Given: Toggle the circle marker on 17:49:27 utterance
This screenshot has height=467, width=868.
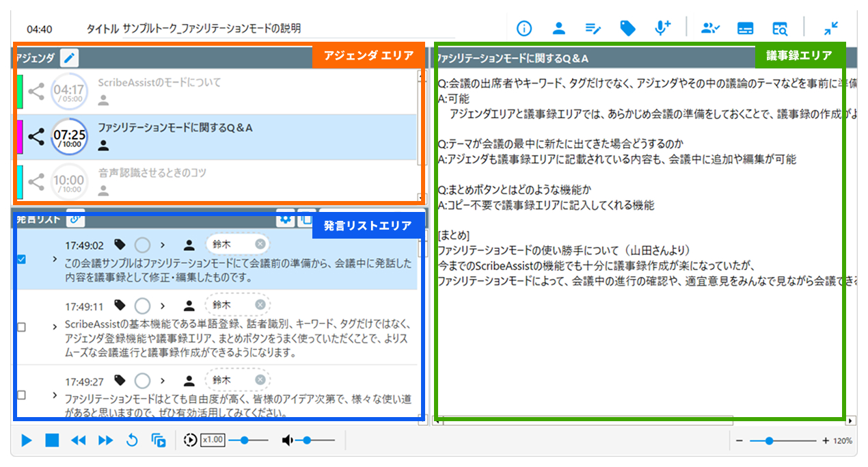Looking at the screenshot, I should (x=142, y=380).
